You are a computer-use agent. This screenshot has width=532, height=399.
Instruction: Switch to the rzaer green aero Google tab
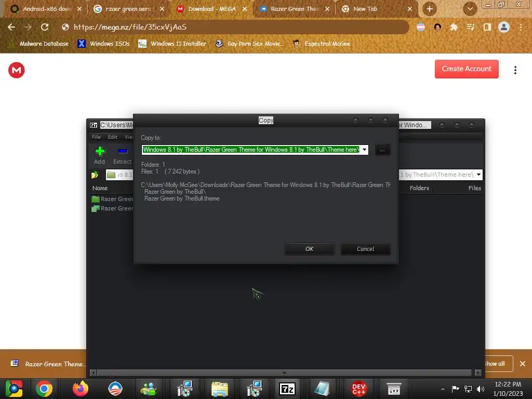pos(128,9)
